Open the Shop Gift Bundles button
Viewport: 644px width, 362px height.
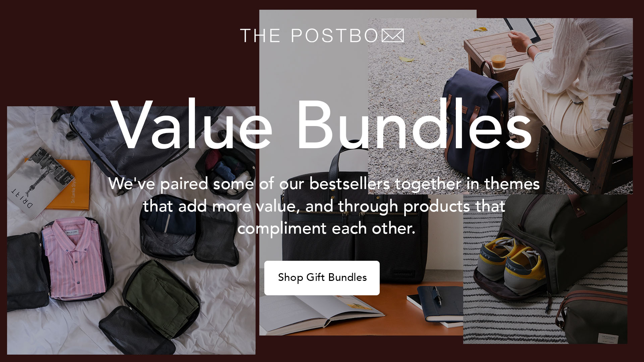coord(322,278)
